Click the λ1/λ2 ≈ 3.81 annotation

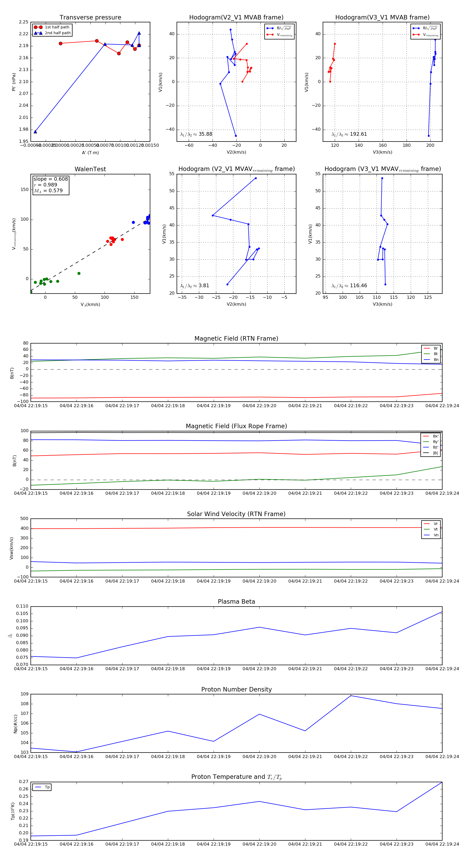[194, 286]
